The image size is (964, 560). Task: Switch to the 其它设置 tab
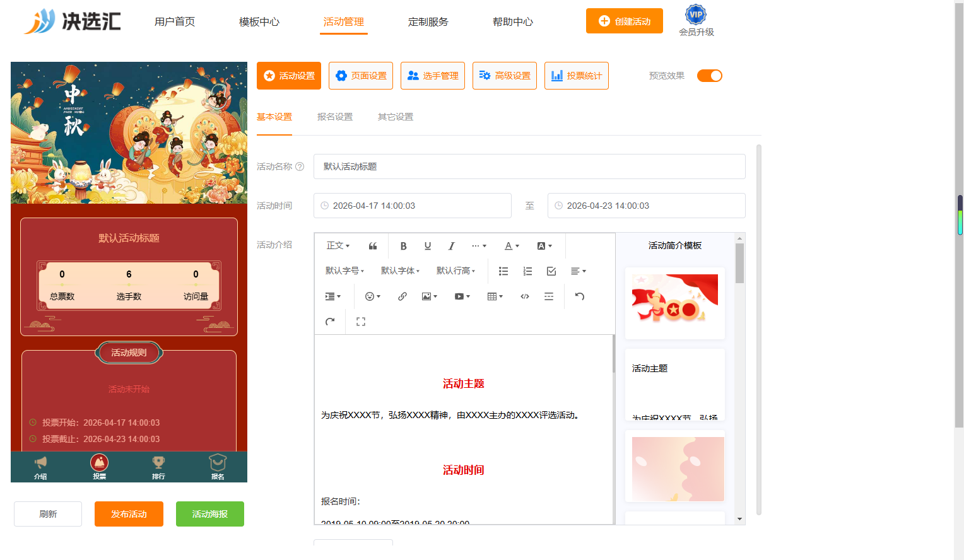point(396,117)
